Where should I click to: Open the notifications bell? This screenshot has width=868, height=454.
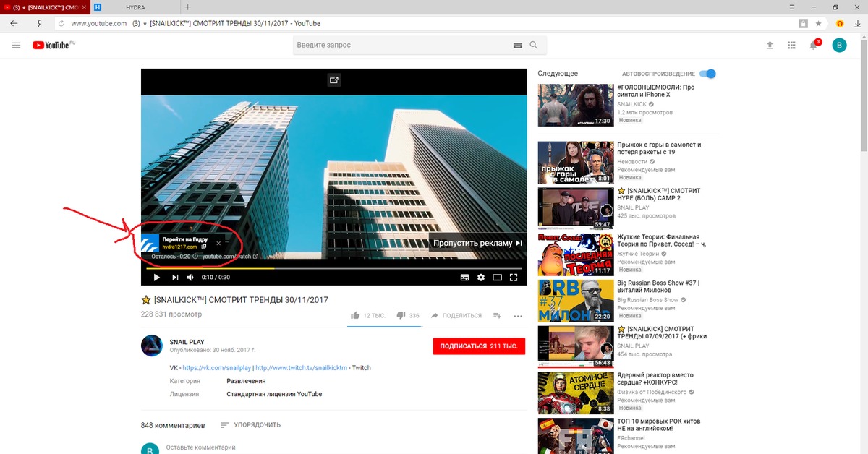pyautogui.click(x=813, y=46)
